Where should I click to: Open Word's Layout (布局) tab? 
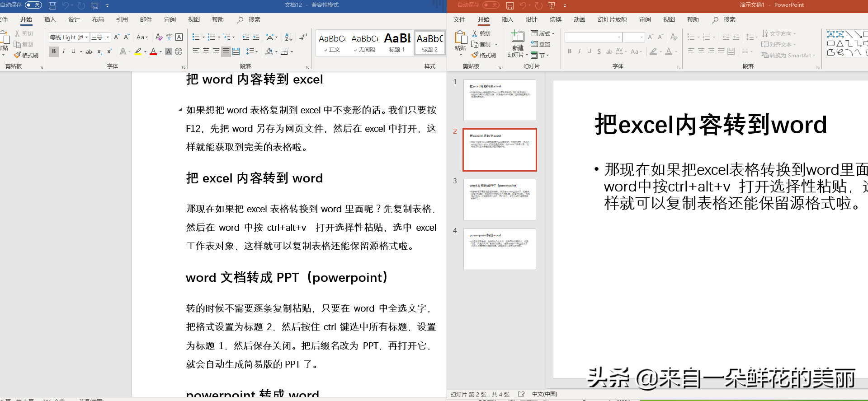(x=98, y=19)
